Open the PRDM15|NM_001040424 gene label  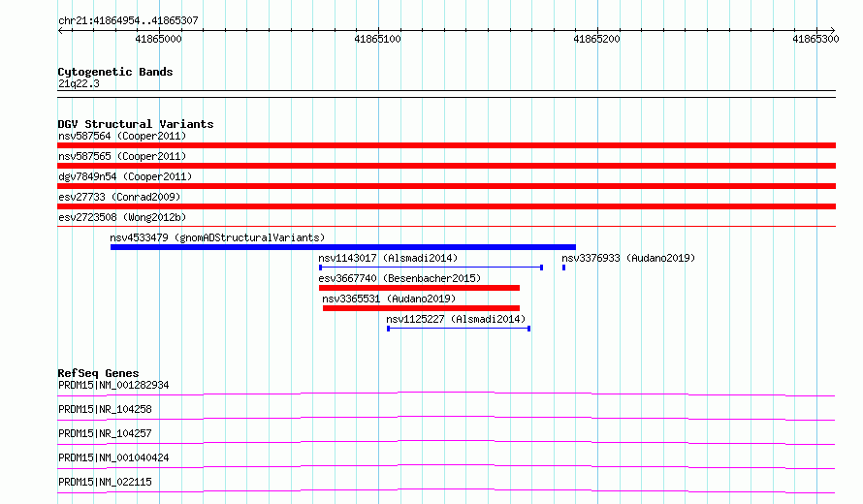coord(113,457)
